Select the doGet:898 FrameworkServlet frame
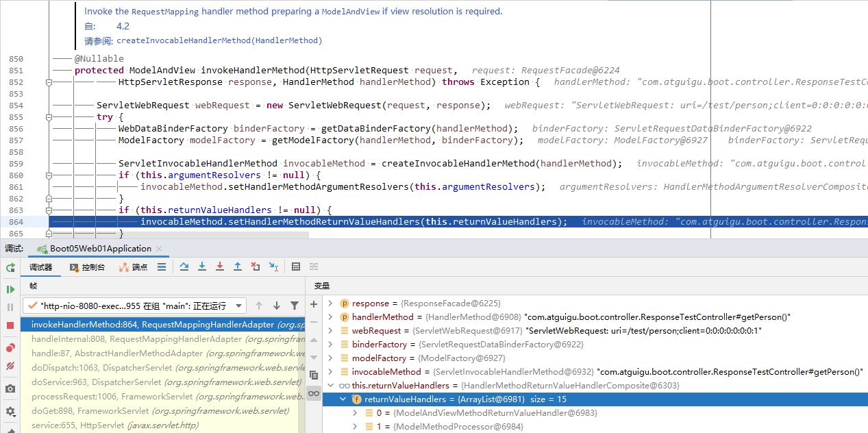Image resolution: width=868 pixels, height=433 pixels. tap(162, 411)
